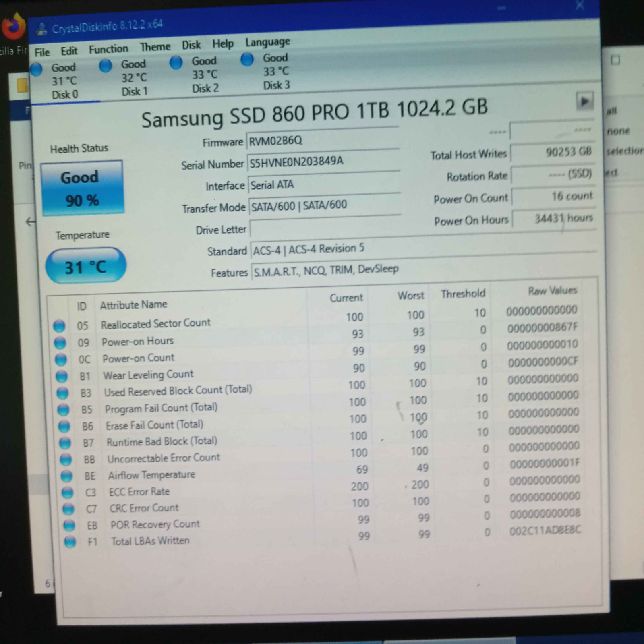Viewport: 644px width, 644px height.
Task: Click the Rotation Rate value (SSD)
Action: coord(553,174)
